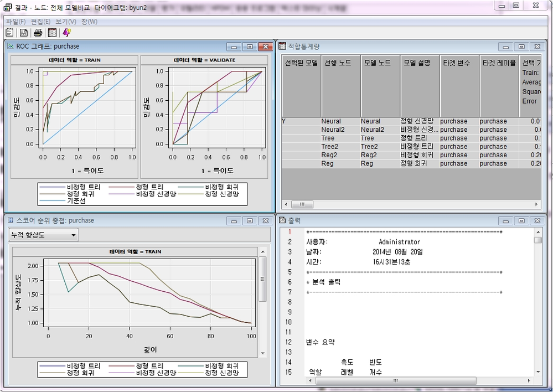Screen dimensions: 553x392
Task: Click the Tree2 cell in 모델 노드 column
Action: pos(369,147)
